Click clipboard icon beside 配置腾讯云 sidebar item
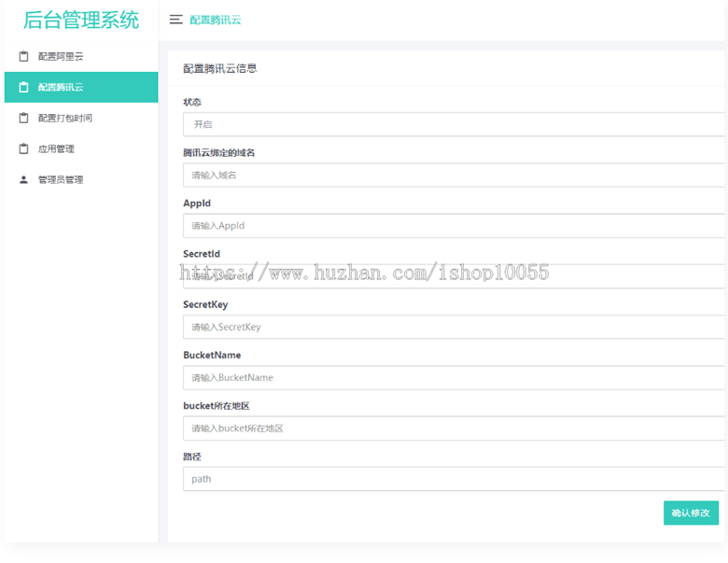 click(23, 87)
